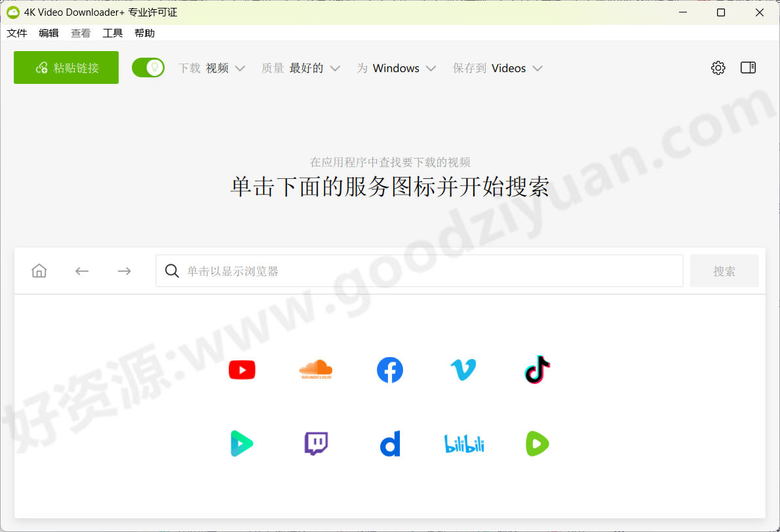Click the browser home icon

[x=39, y=271]
